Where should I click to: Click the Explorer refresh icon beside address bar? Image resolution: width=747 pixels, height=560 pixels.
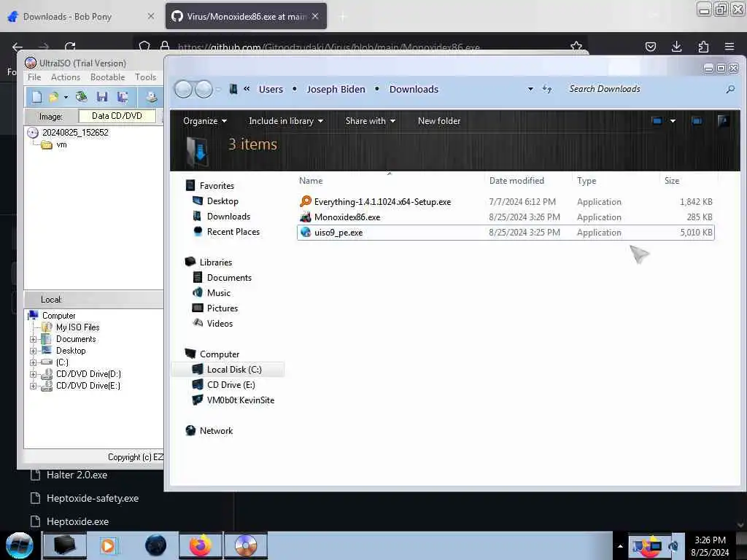click(x=547, y=89)
